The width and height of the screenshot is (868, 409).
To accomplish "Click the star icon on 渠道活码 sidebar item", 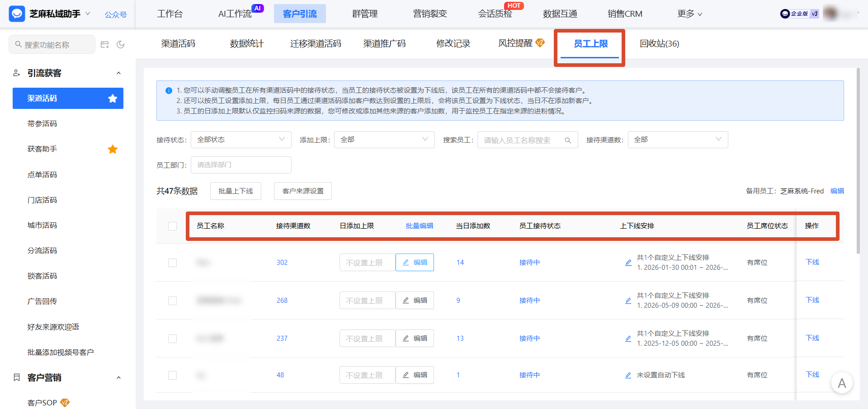I will [x=113, y=99].
